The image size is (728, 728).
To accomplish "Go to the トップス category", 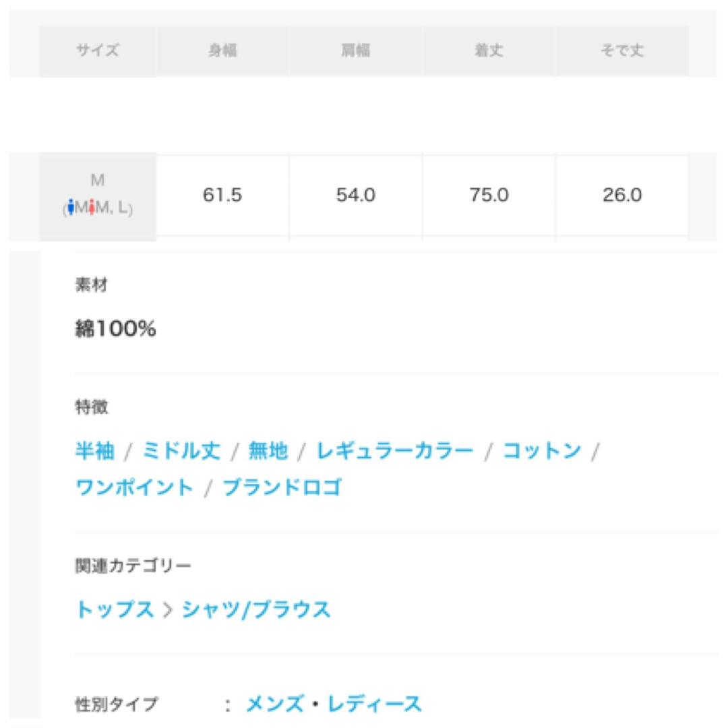I will [115, 609].
